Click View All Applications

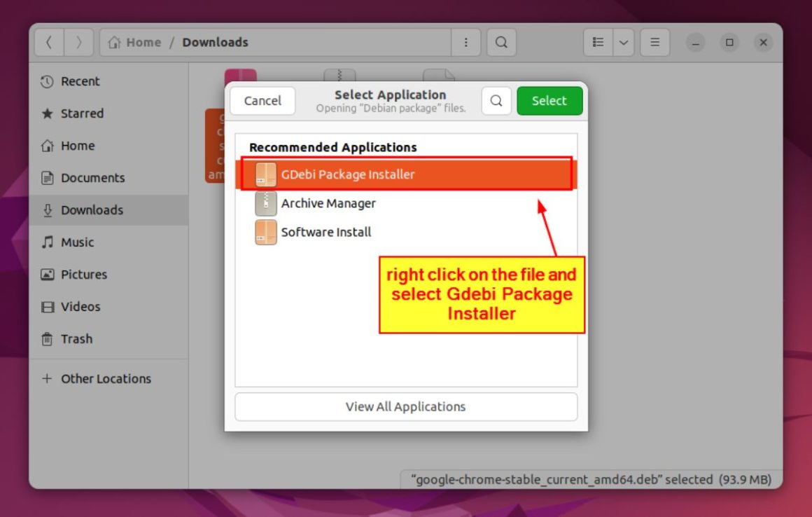tap(406, 406)
